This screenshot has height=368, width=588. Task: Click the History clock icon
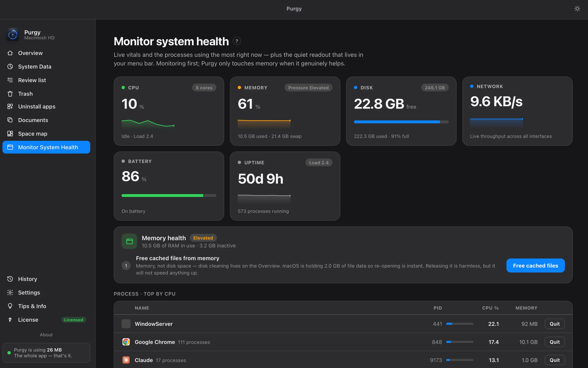pos(10,279)
